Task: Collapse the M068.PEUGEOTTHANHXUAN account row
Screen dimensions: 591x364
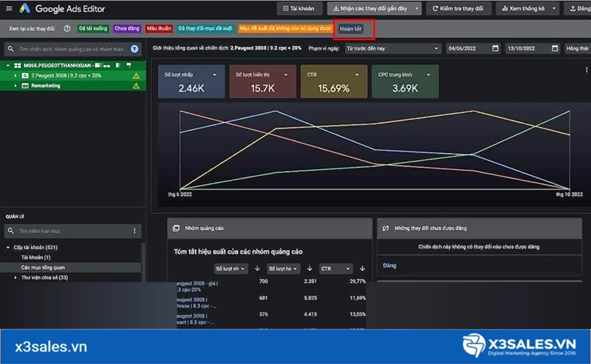Action: 7,65
